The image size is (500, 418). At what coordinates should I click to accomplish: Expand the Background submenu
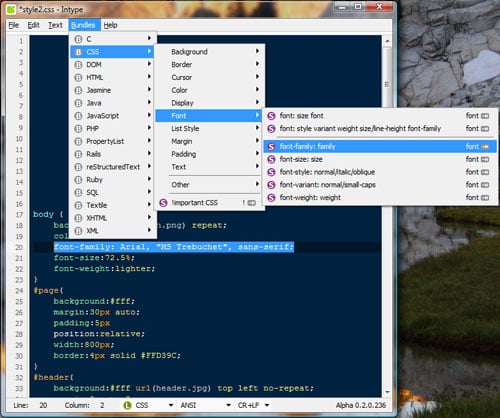click(209, 52)
